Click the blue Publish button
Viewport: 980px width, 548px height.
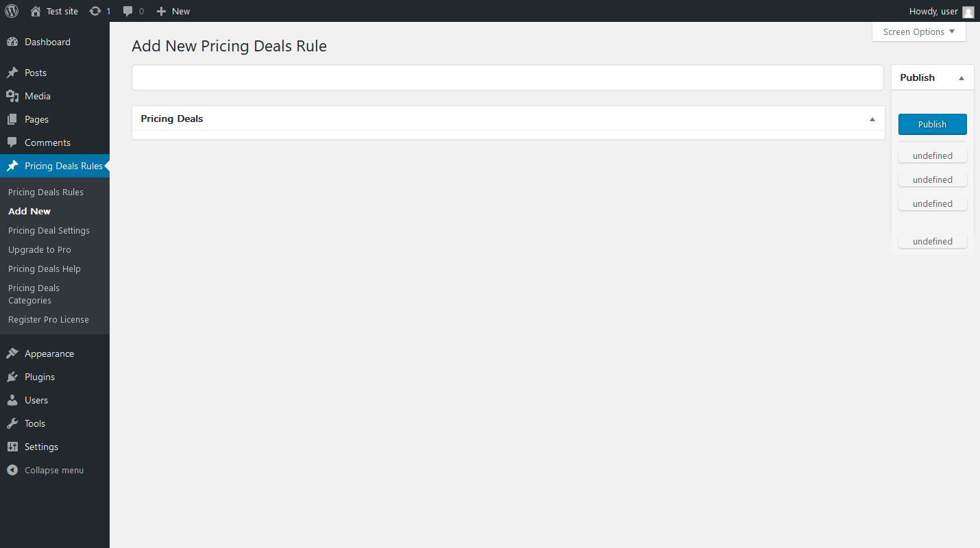(933, 124)
